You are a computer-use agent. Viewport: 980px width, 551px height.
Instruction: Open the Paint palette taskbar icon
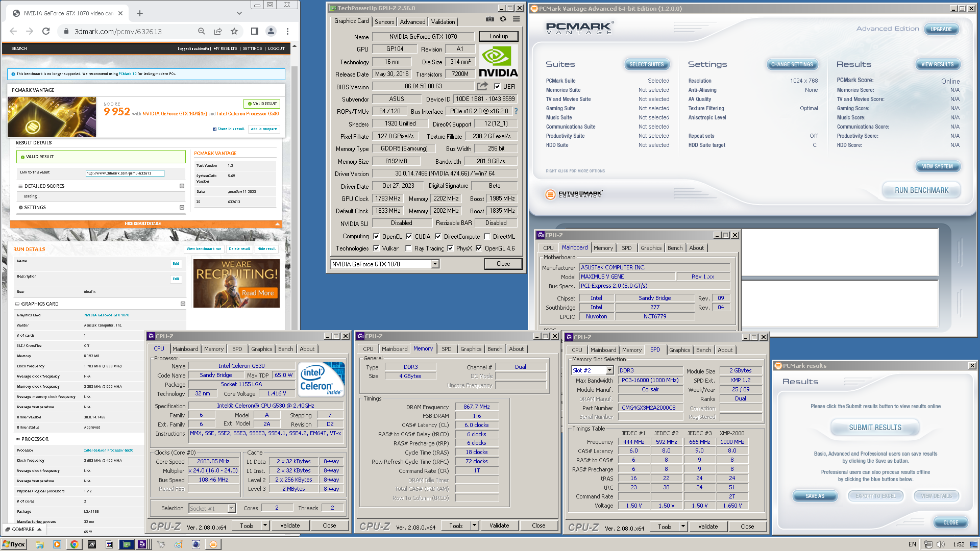point(178,544)
